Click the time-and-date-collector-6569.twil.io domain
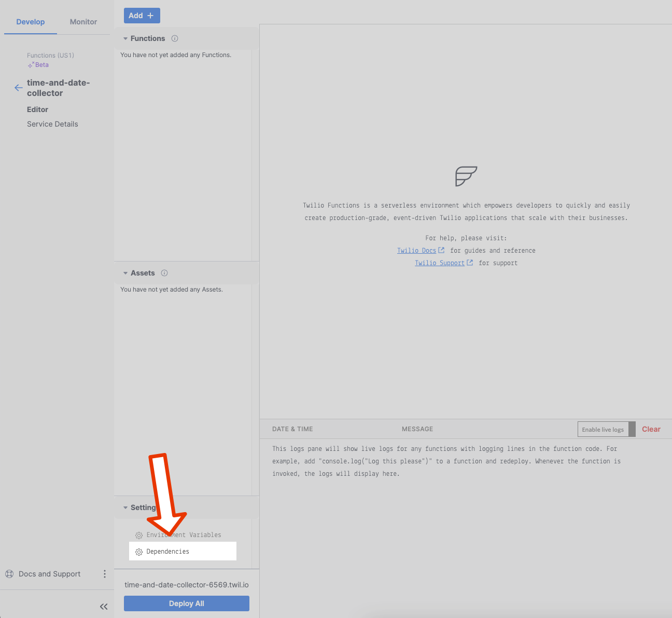Image resolution: width=672 pixels, height=618 pixels. coord(187,585)
